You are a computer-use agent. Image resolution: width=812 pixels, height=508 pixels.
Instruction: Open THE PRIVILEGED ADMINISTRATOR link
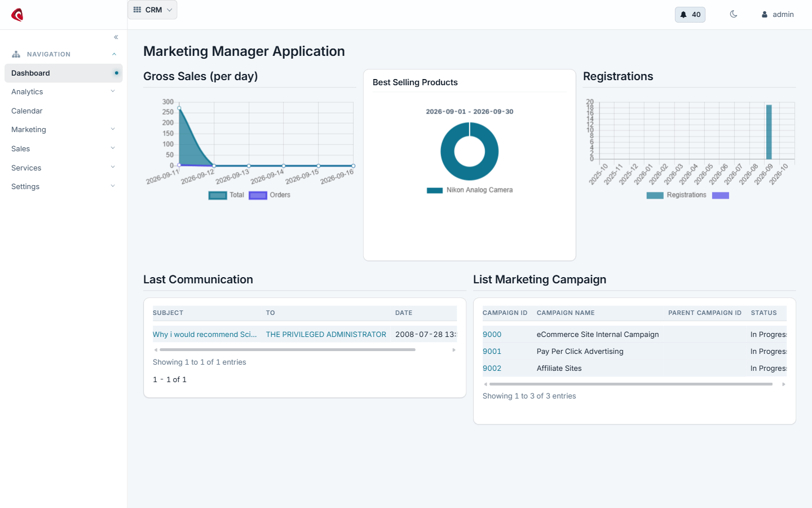[326, 335]
